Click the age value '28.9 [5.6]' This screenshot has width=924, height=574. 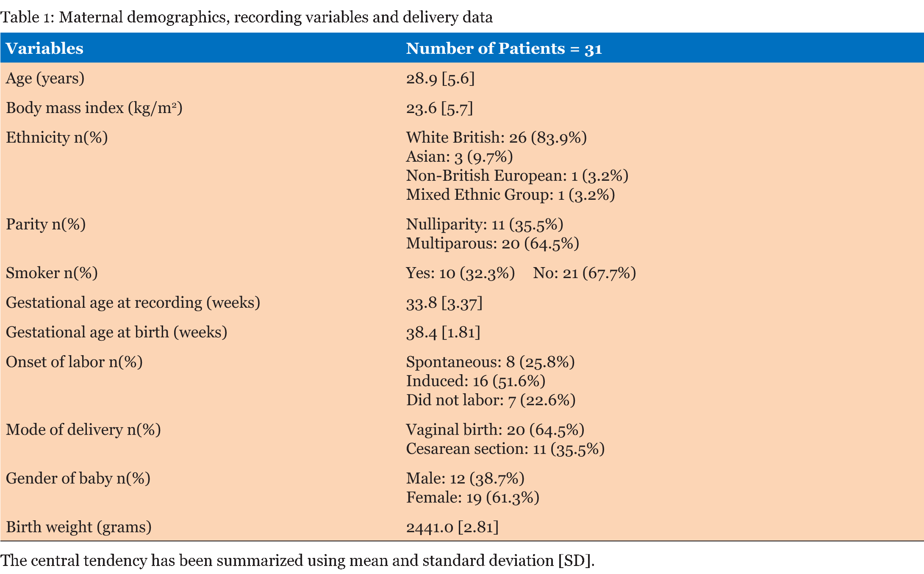440,79
